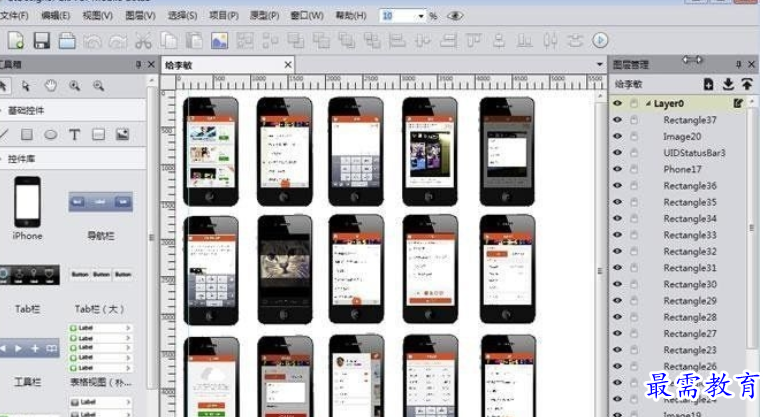Select the Rectangle32 layer row
Screen dimensions: 768x417
click(678, 251)
